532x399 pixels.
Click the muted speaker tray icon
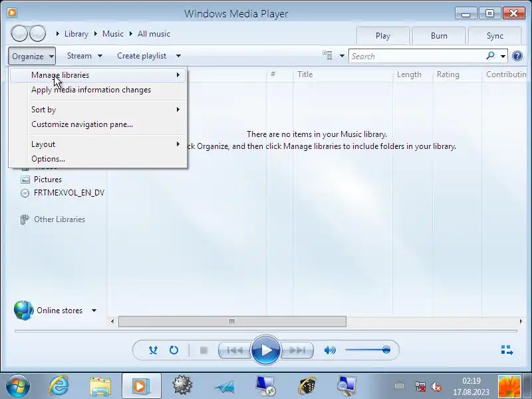436,386
